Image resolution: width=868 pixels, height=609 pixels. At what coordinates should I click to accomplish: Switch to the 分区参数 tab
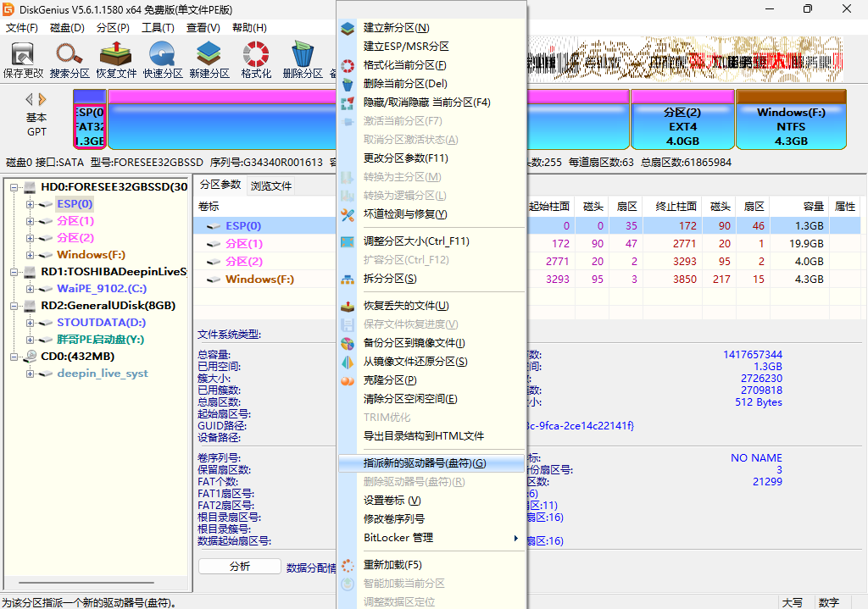(x=220, y=185)
